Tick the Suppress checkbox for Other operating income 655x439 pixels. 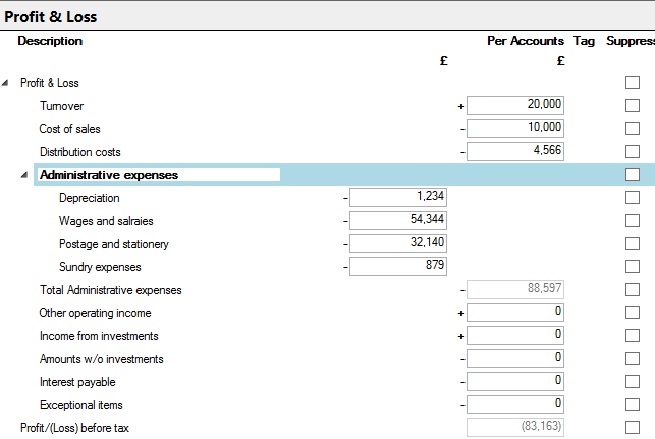tap(632, 312)
